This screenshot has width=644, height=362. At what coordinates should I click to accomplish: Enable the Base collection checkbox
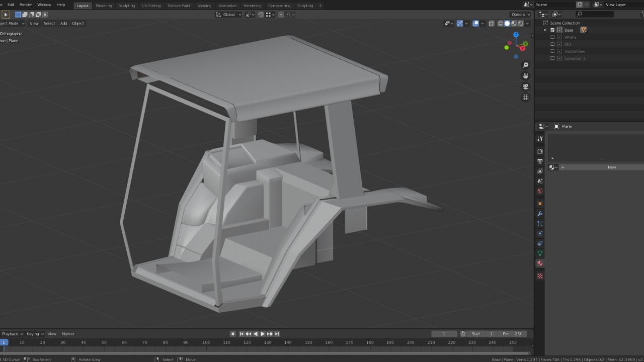click(x=552, y=30)
